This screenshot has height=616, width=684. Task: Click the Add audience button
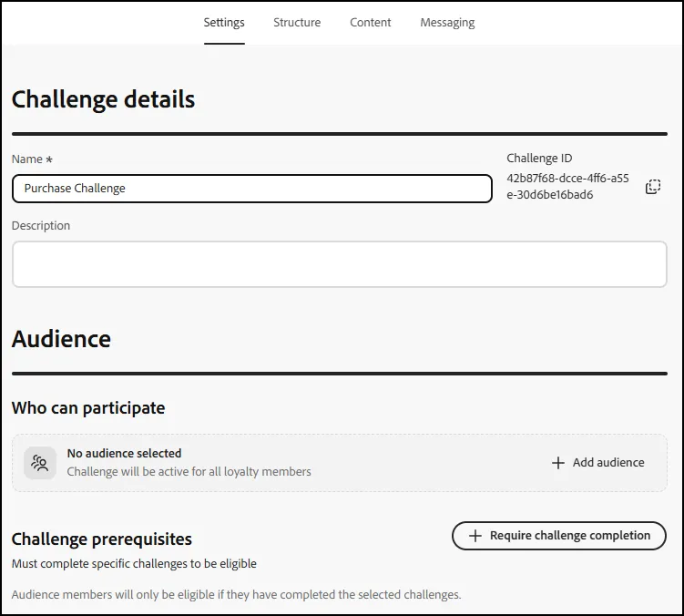(x=598, y=463)
